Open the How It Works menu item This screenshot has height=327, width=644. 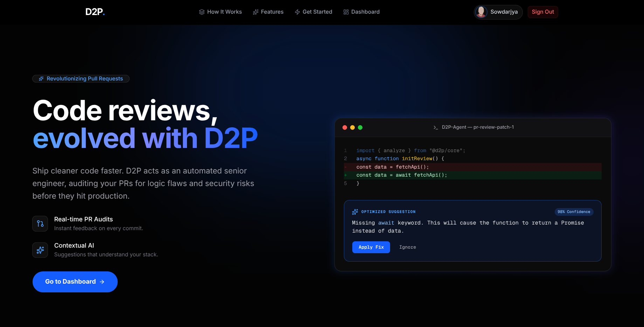[x=224, y=12]
